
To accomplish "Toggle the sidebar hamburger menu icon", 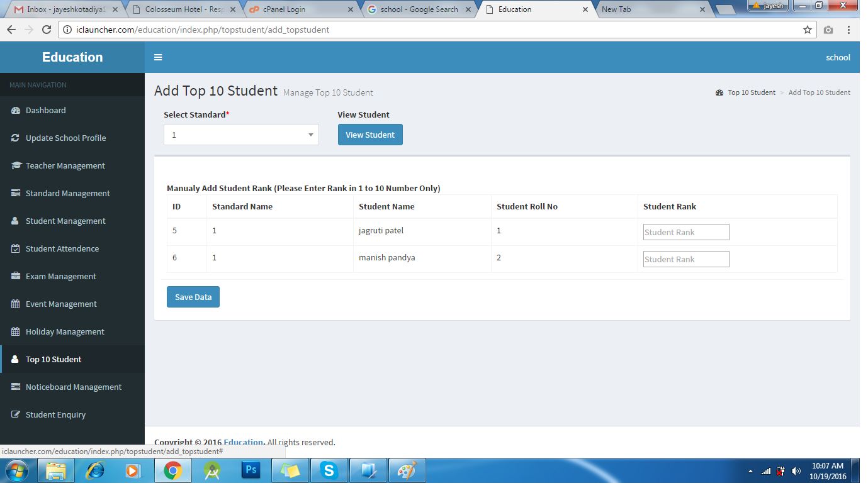I will (158, 57).
